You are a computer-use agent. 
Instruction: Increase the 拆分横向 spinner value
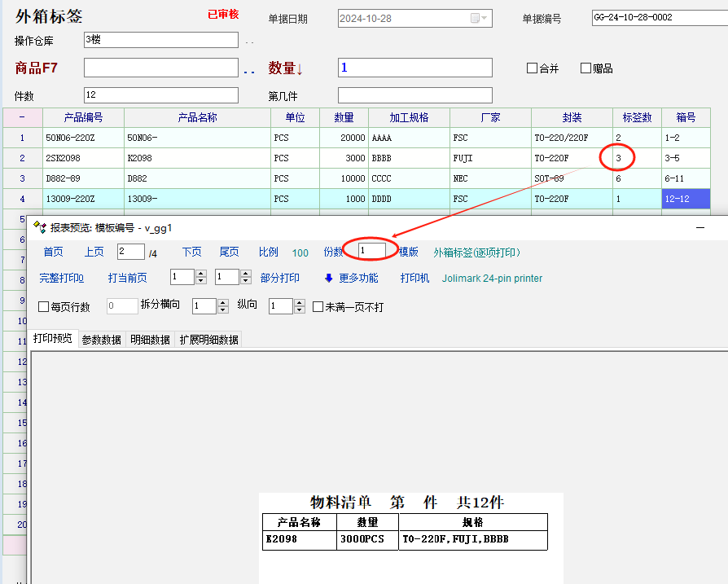pyautogui.click(x=222, y=302)
